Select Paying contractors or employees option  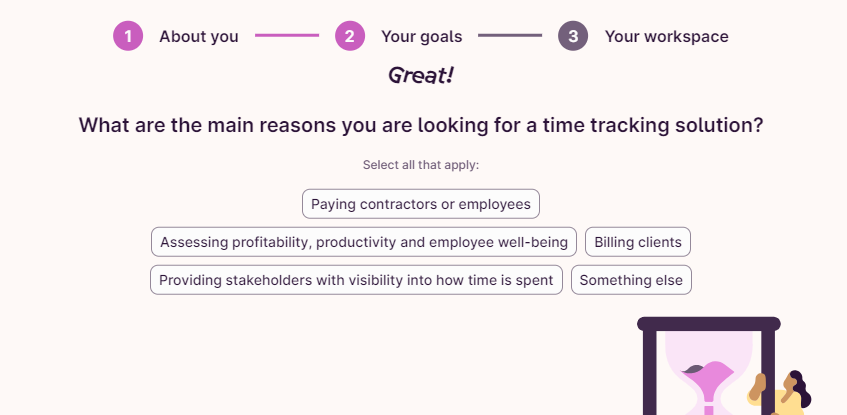coord(421,204)
